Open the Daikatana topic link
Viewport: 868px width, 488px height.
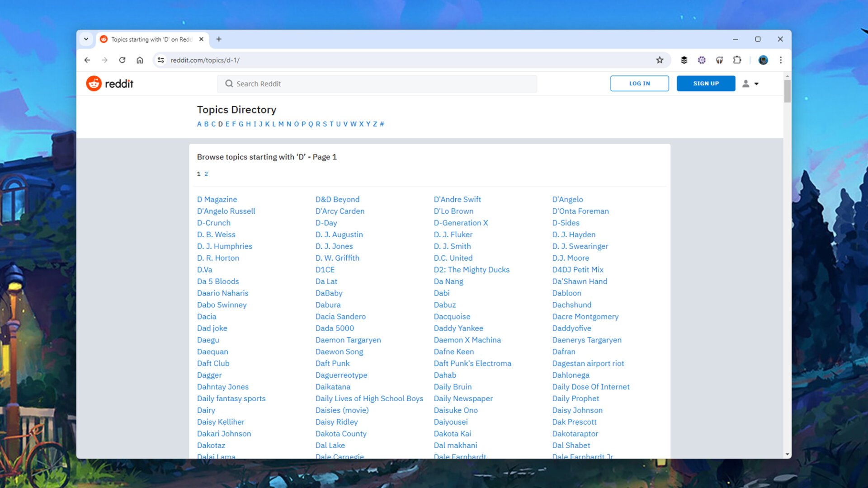[333, 387]
